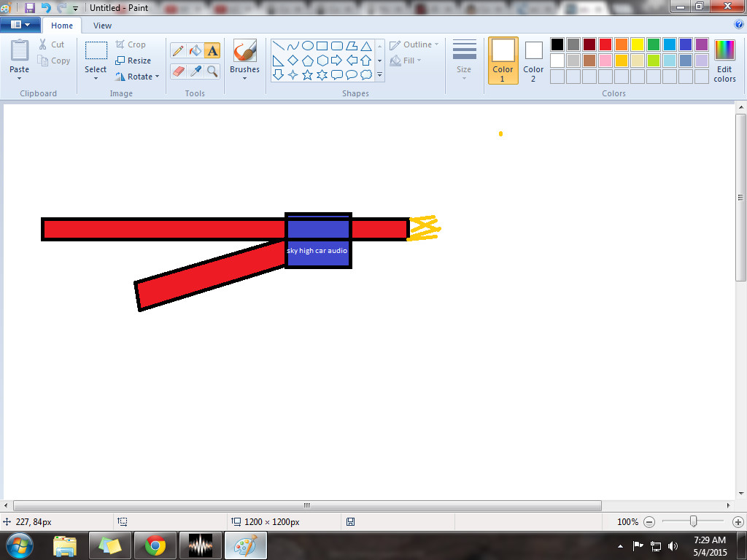Choose the Rounded rectangular callout shape
This screenshot has width=747, height=560.
[337, 75]
